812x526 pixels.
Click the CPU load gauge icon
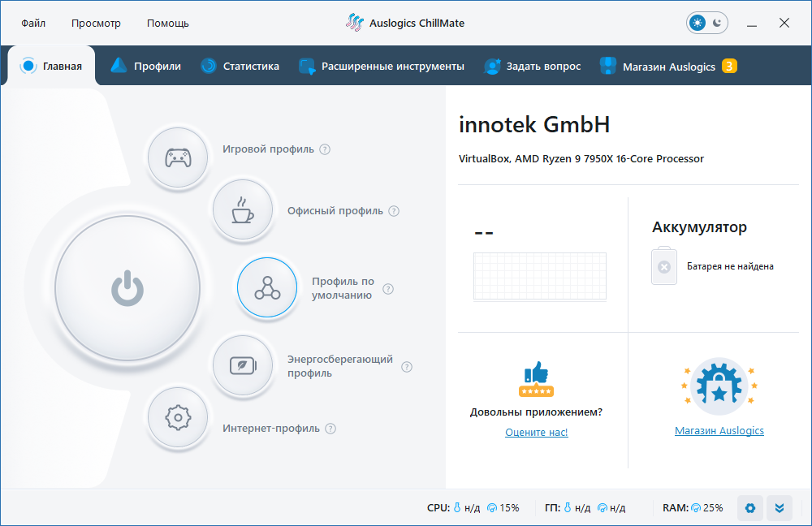[x=492, y=508]
